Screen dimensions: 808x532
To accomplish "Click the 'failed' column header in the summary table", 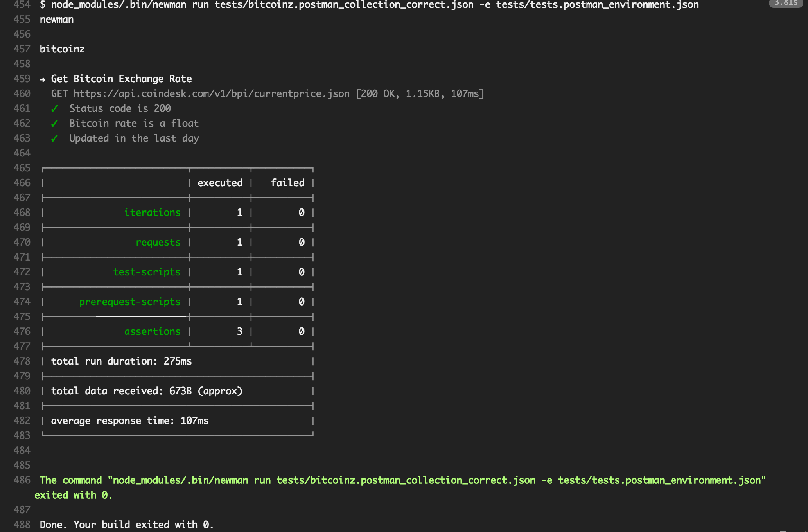I will 287,183.
